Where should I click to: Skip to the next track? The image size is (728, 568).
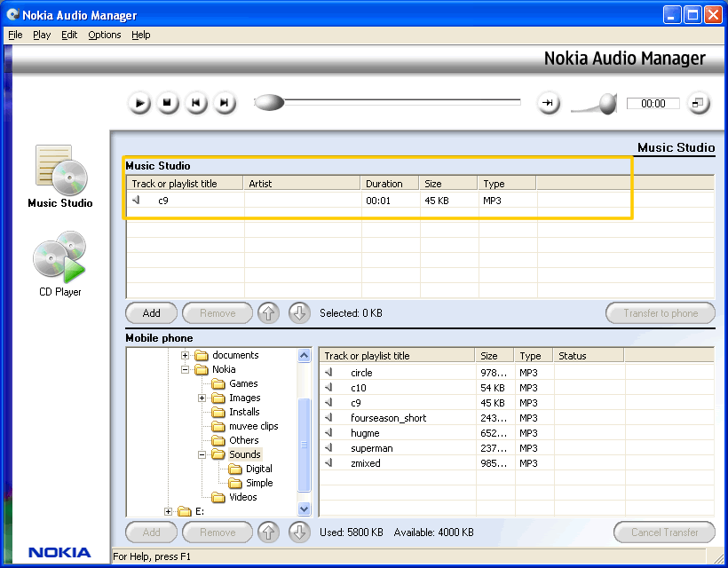pyautogui.click(x=225, y=103)
